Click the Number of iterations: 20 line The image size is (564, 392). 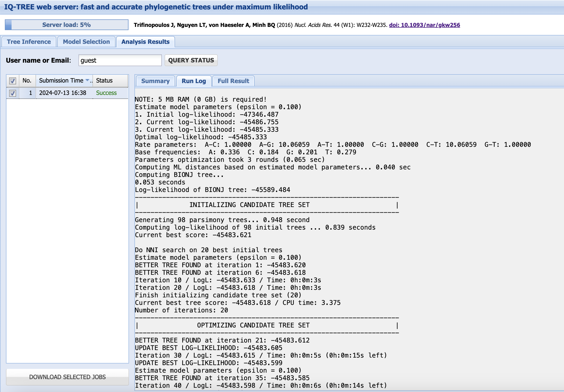tap(181, 310)
